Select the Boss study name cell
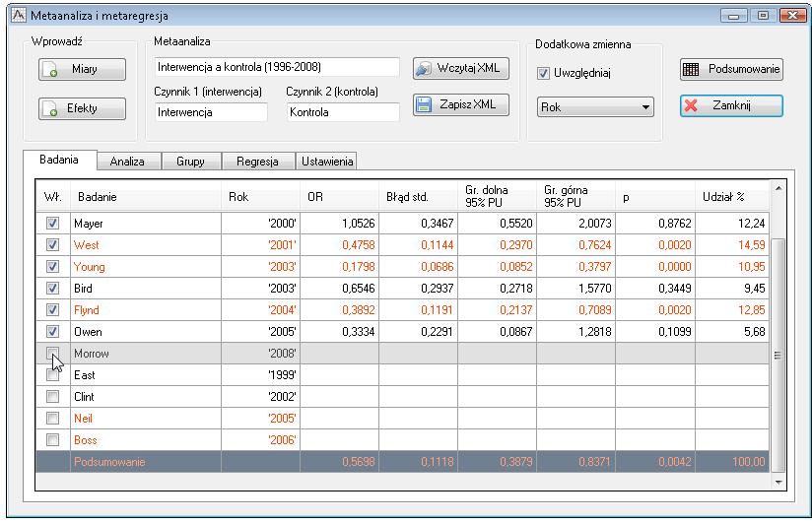The width and height of the screenshot is (812, 524). pyautogui.click(x=146, y=440)
